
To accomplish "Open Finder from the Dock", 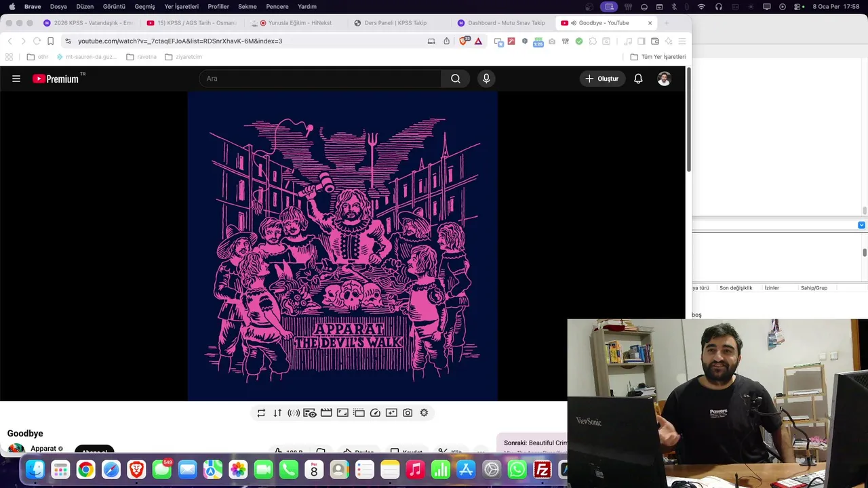I will tap(35, 469).
